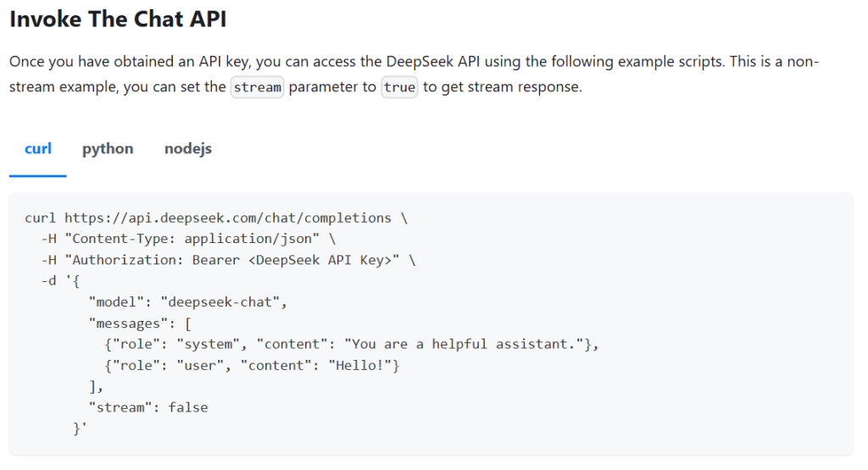Click the inline "true" code label

[x=399, y=87]
